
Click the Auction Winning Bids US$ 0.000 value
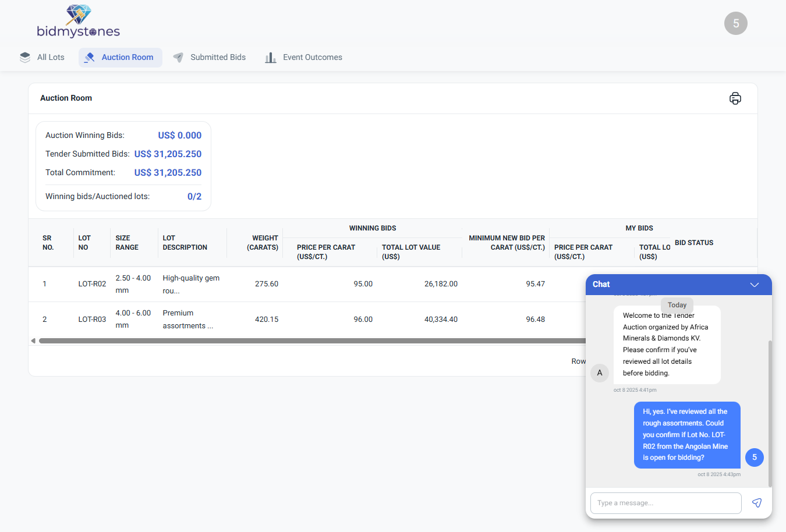[x=180, y=135]
